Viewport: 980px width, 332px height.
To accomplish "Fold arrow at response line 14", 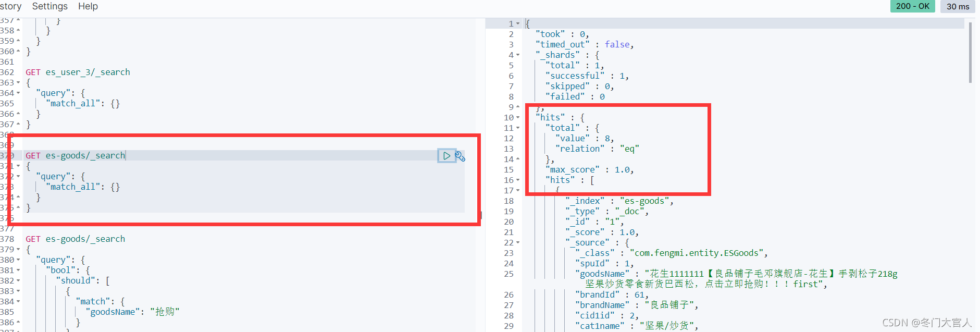I will (518, 159).
